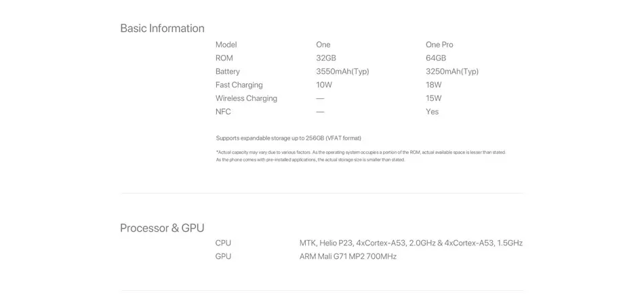Click the 15W wireless charging value
Viewport: 644px width, 303px height.
(x=433, y=98)
